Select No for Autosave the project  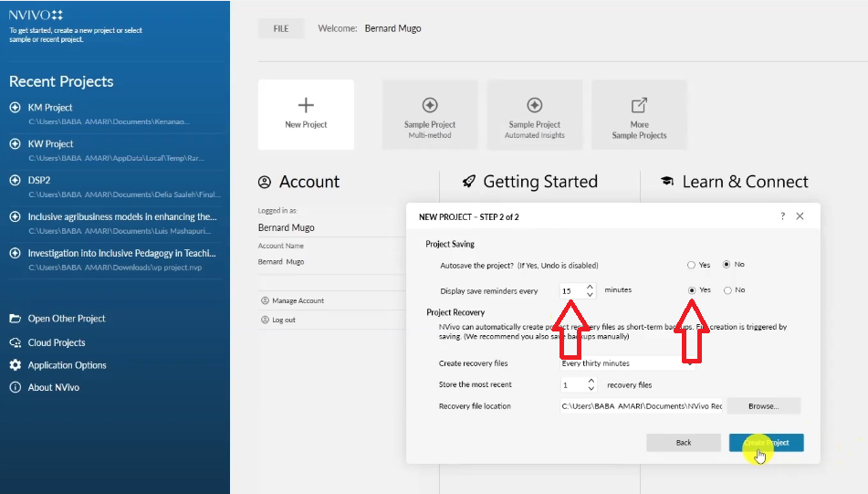(727, 265)
